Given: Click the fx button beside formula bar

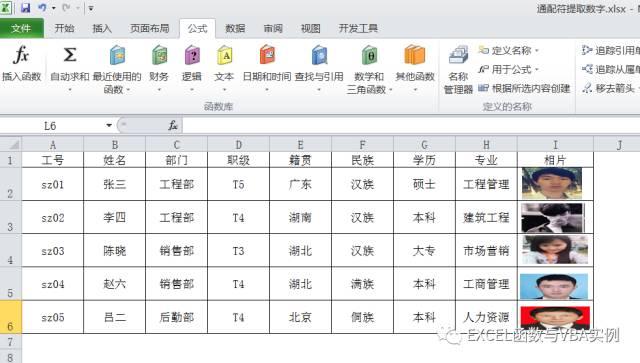Looking at the screenshot, I should (173, 125).
